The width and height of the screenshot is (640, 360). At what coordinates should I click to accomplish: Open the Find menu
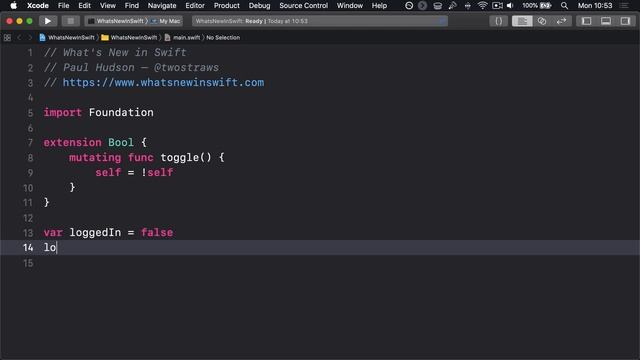(x=131, y=5)
